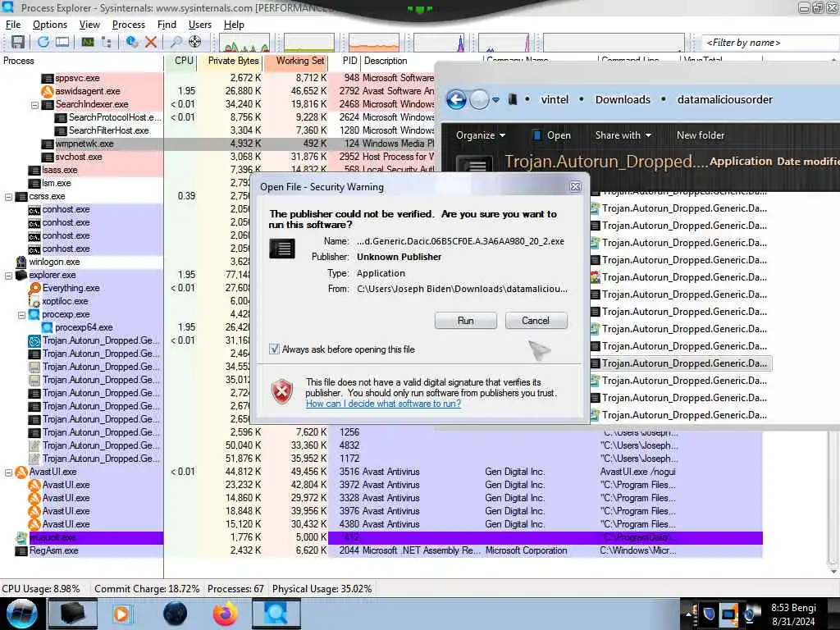Uncheck Always ask before opening this file
The height and width of the screenshot is (630, 840).
pyautogui.click(x=274, y=349)
